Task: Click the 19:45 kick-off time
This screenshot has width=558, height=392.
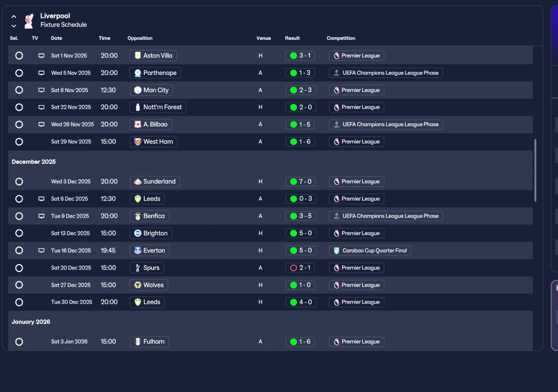Action: pyautogui.click(x=108, y=250)
